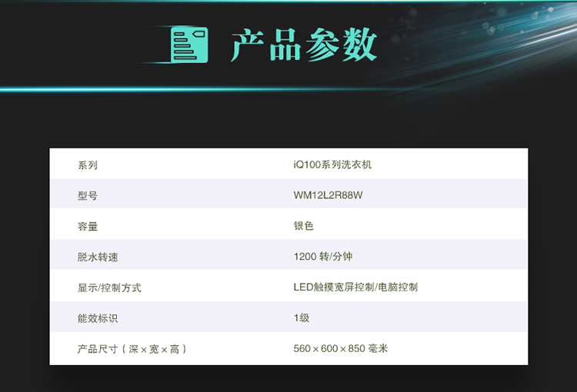Click the 显示/控制方式 label

click(x=109, y=287)
